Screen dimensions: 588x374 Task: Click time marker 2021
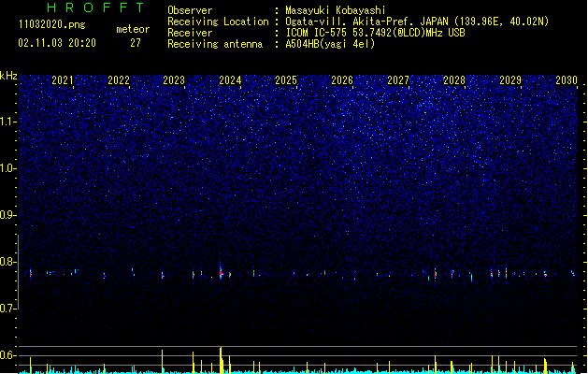(x=63, y=80)
